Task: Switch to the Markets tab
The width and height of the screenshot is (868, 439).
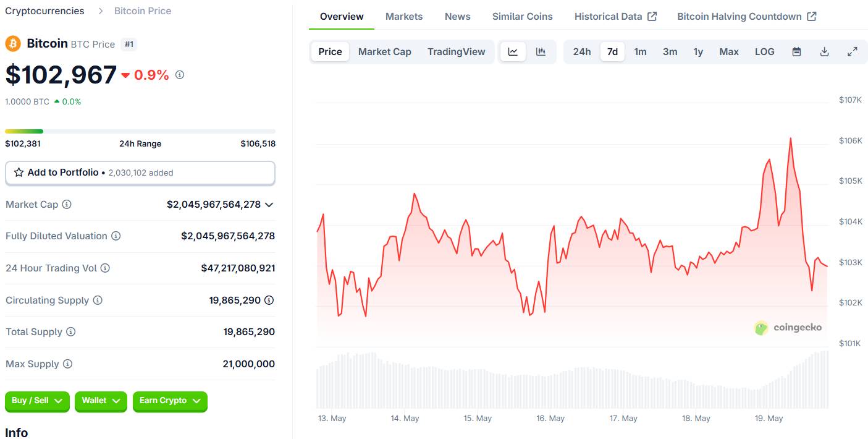Action: 404,17
